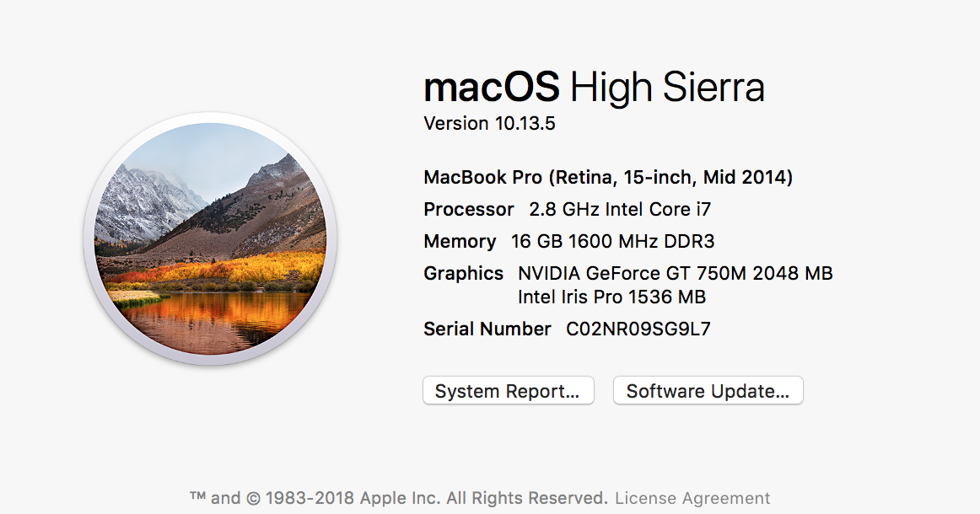This screenshot has width=980, height=514.
Task: Click the Graphics label
Action: point(463,274)
